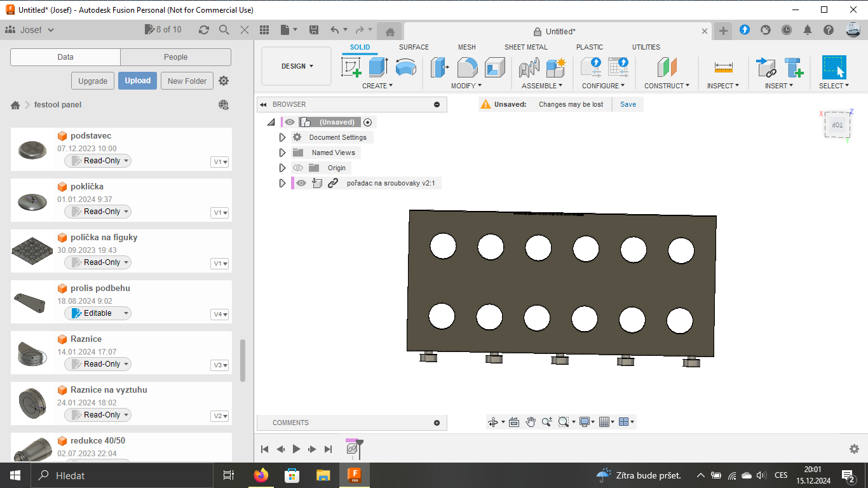Click the data panel vertical scrollbar

coord(242,360)
